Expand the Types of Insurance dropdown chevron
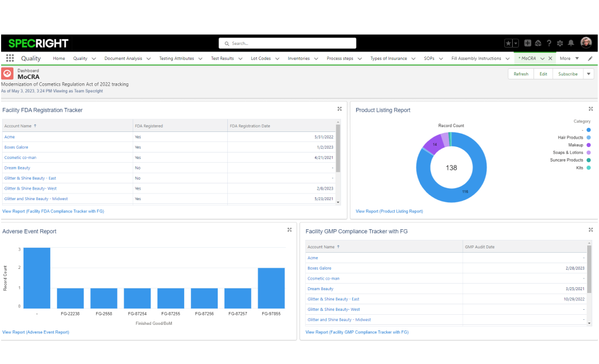The image size is (599, 364). [413, 59]
